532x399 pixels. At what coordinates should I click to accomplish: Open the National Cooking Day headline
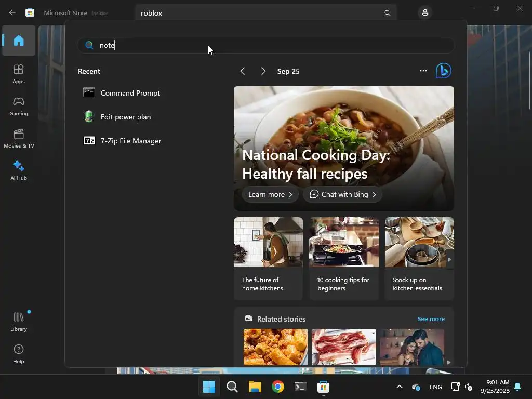(316, 165)
